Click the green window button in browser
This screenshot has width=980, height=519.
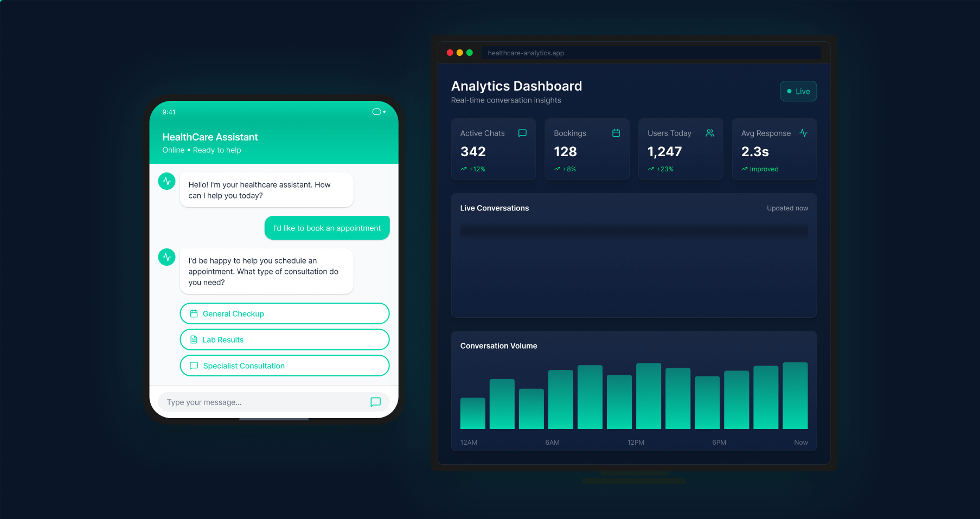click(470, 53)
